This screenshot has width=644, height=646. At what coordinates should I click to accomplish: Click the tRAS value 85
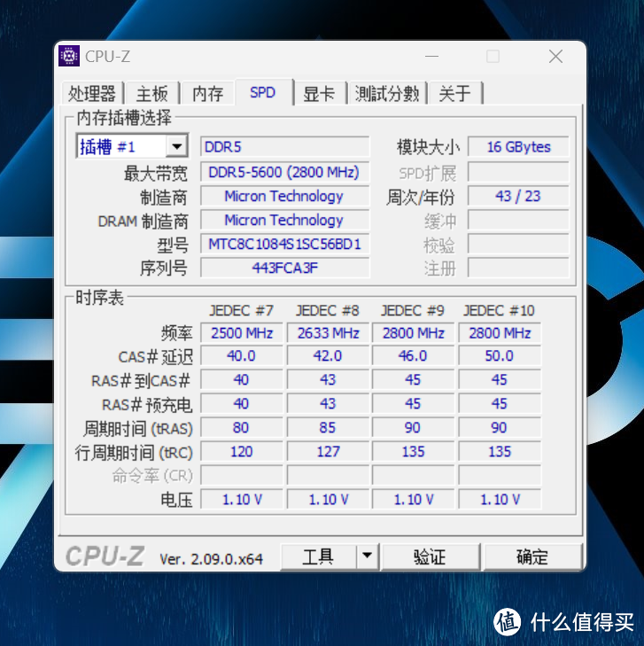(x=328, y=427)
